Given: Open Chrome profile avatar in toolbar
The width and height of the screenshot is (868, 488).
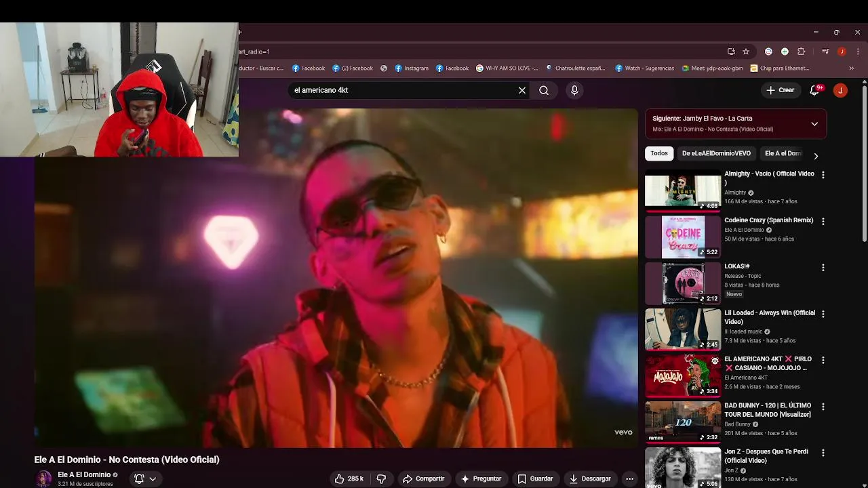Looking at the screenshot, I should click(842, 52).
